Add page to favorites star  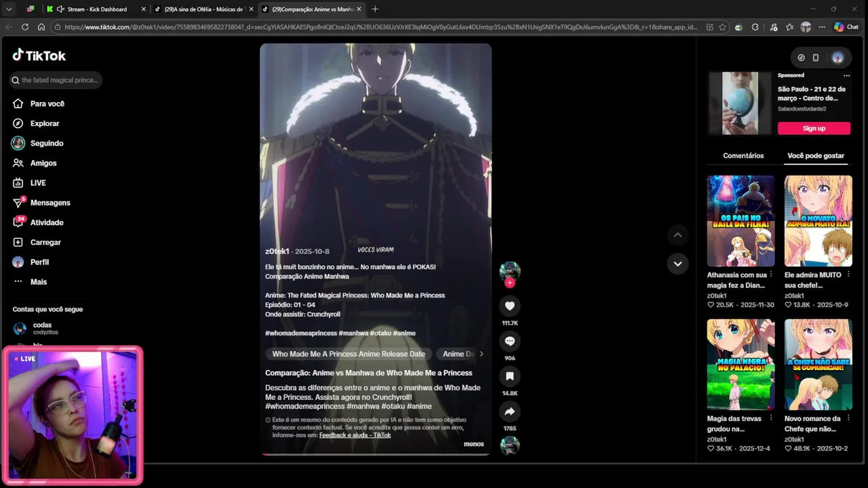tap(723, 27)
